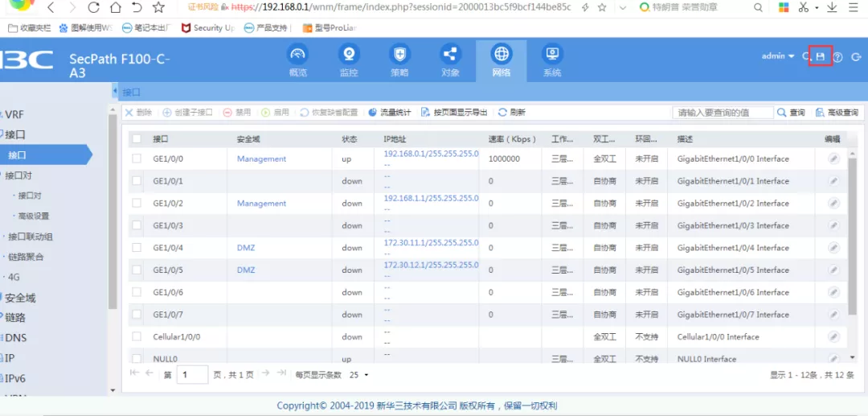Open the admin user dropdown
The image size is (868, 416).
[778, 56]
